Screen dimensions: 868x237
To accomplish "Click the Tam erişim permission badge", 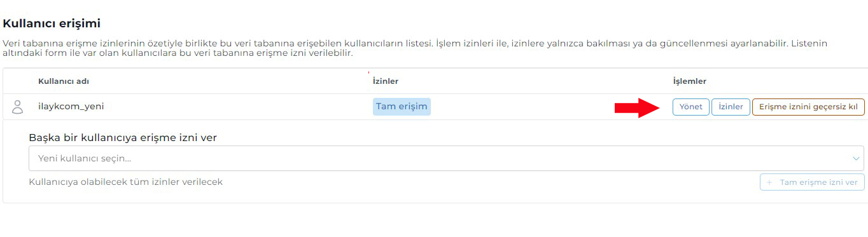I will pyautogui.click(x=402, y=107).
